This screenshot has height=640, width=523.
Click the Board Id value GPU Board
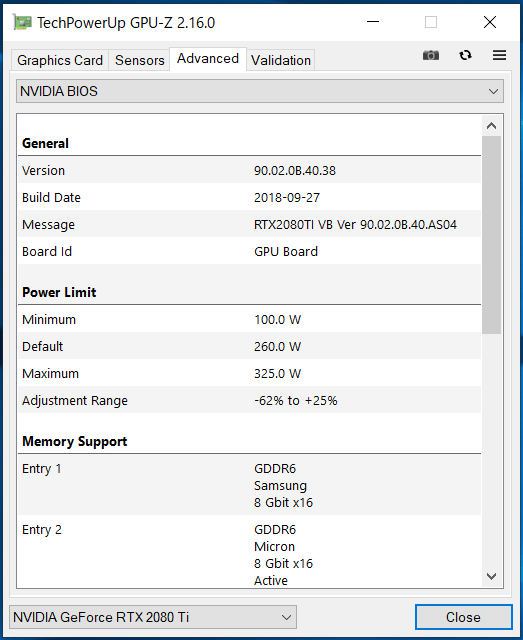286,251
